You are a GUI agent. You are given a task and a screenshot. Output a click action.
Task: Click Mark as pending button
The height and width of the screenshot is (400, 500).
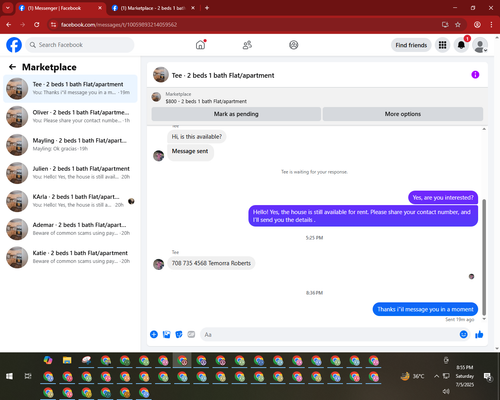pos(236,114)
